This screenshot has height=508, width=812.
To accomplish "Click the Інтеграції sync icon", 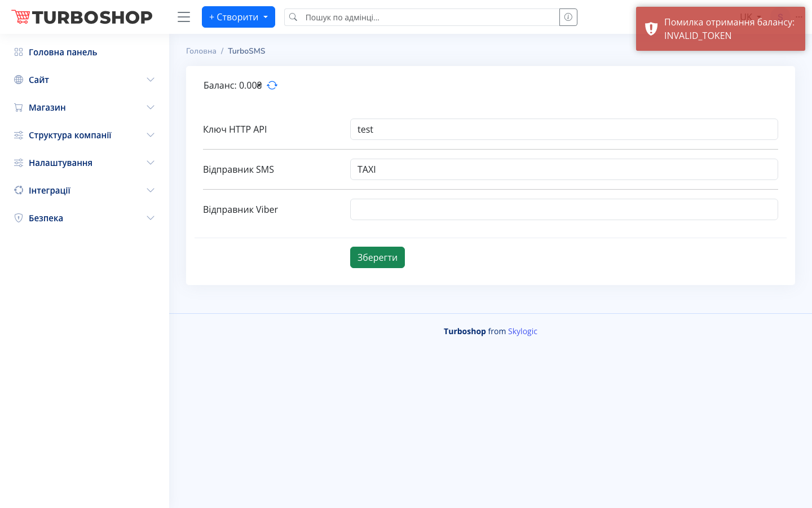I will pos(19,190).
